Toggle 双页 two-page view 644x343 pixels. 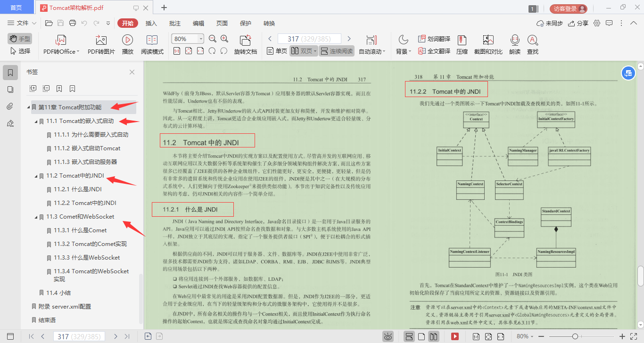click(304, 51)
